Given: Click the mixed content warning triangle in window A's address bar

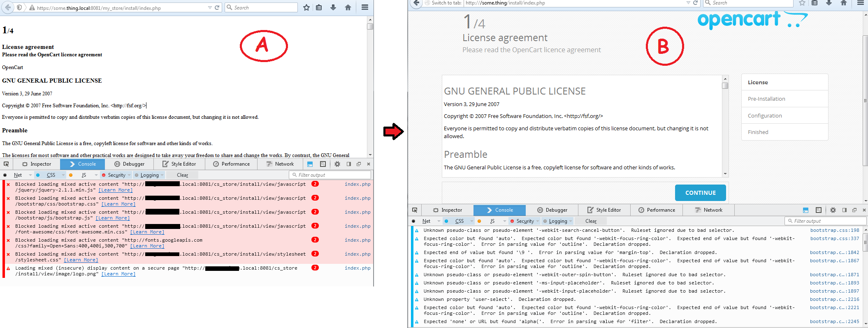Looking at the screenshot, I should click(x=32, y=8).
